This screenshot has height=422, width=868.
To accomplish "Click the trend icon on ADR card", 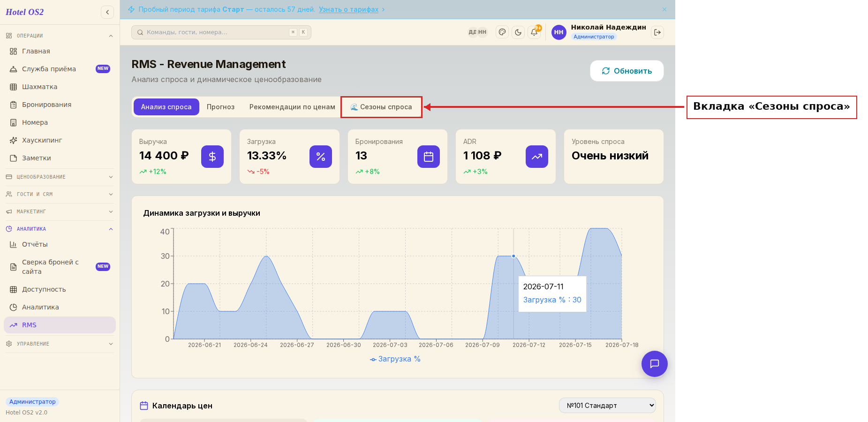I will [537, 157].
